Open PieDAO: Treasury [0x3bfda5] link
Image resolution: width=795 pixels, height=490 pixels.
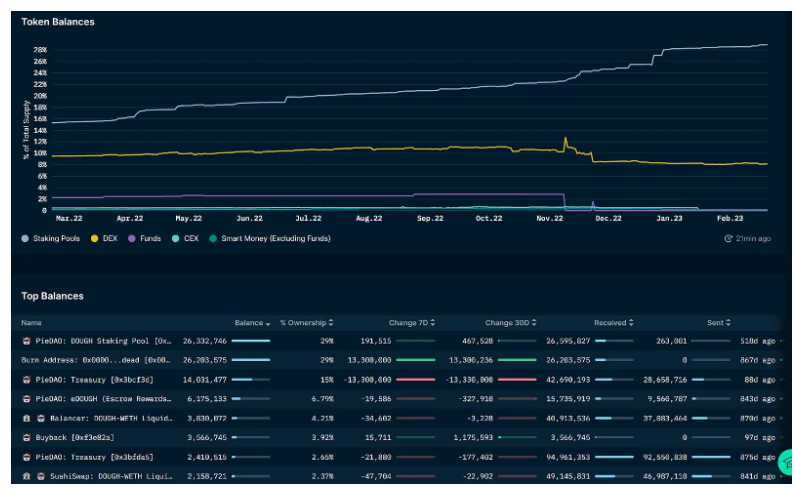(x=94, y=458)
